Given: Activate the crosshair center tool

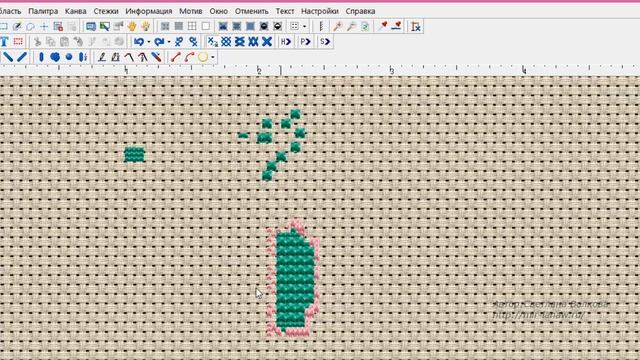Looking at the screenshot, I should click(44, 27).
